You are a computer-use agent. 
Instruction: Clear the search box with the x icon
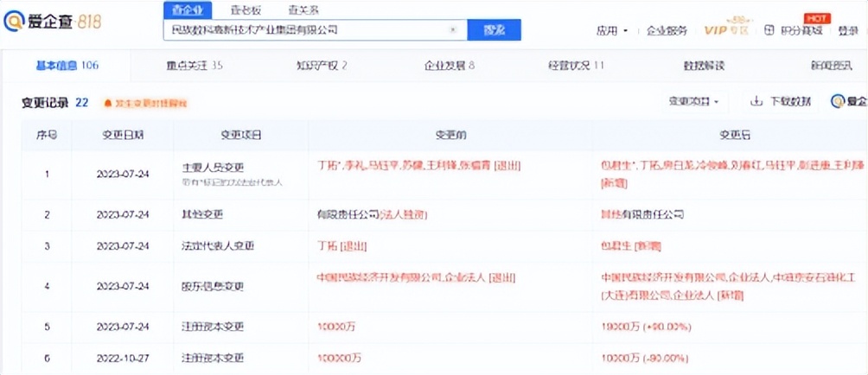(453, 30)
